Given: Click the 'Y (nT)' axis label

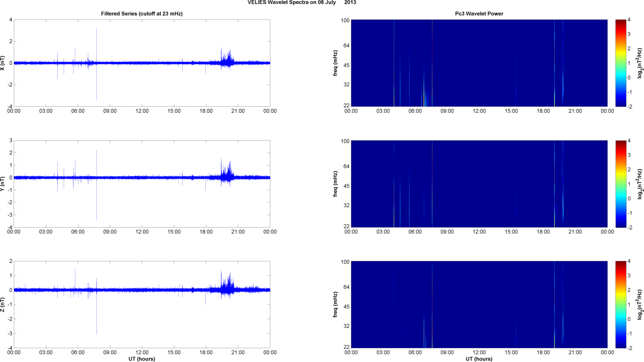Looking at the screenshot, I should [3, 184].
